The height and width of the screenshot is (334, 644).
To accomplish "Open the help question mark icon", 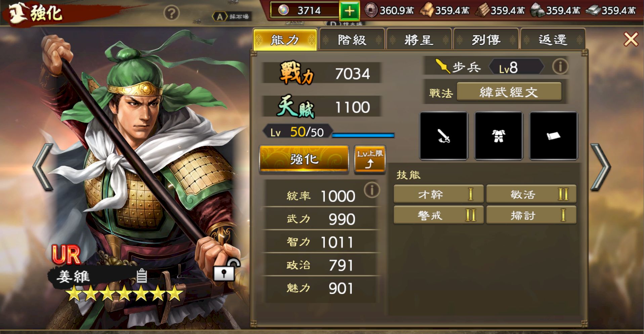I will 171,13.
